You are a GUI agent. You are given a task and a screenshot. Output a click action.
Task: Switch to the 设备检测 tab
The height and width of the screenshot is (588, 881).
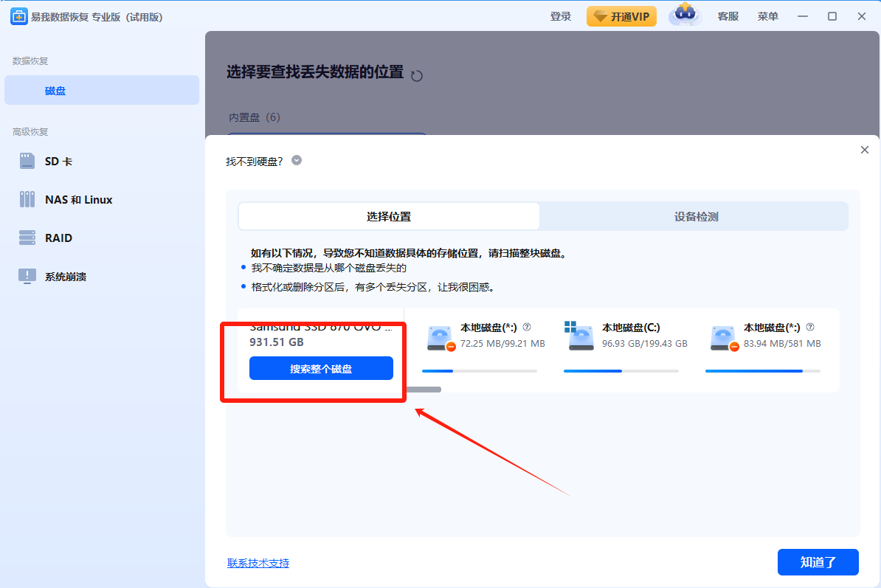point(695,217)
